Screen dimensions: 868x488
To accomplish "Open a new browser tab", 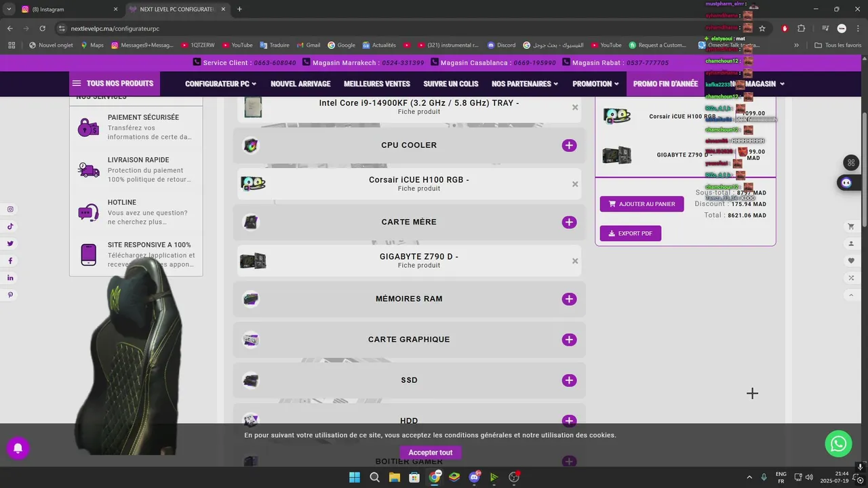I will (x=239, y=9).
